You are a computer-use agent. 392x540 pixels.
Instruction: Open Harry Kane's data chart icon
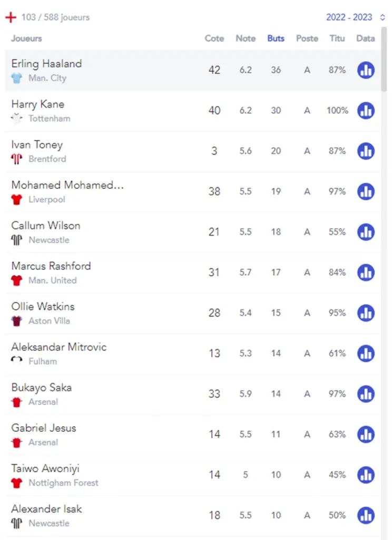tap(366, 111)
